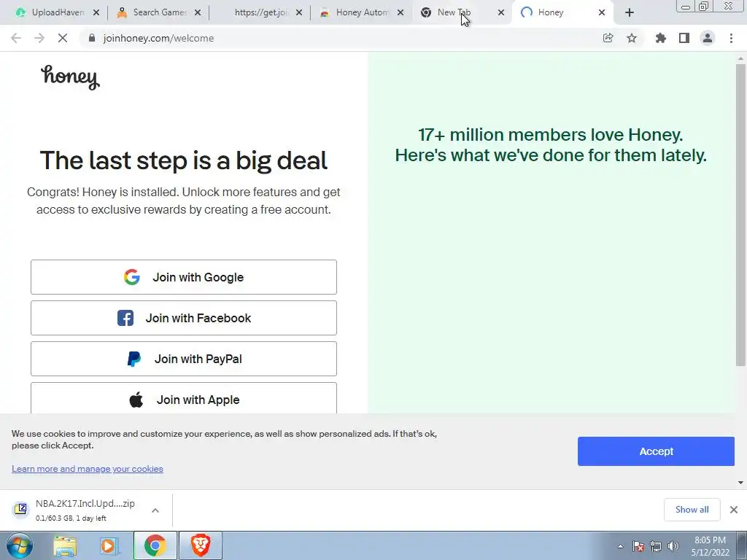Image resolution: width=747 pixels, height=560 pixels.
Task: Click the PayPal logo icon
Action: click(134, 359)
